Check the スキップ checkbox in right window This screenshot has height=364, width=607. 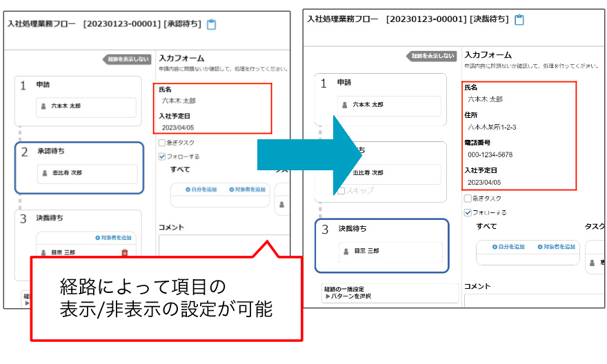click(341, 191)
